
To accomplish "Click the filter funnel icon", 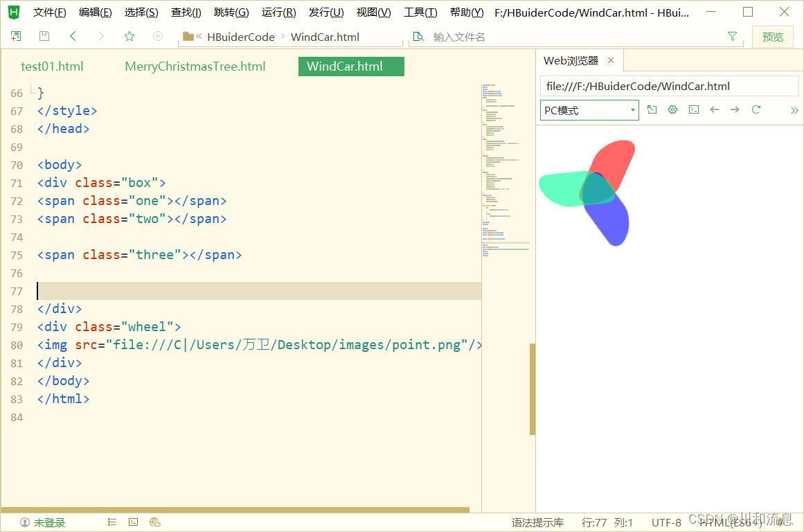I will (732, 36).
